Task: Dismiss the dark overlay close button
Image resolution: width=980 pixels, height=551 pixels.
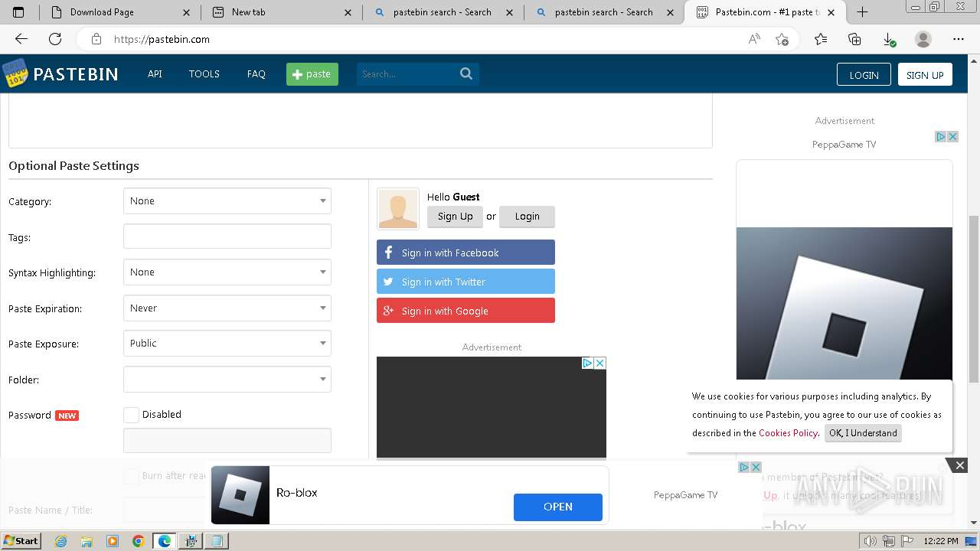Action: point(959,465)
